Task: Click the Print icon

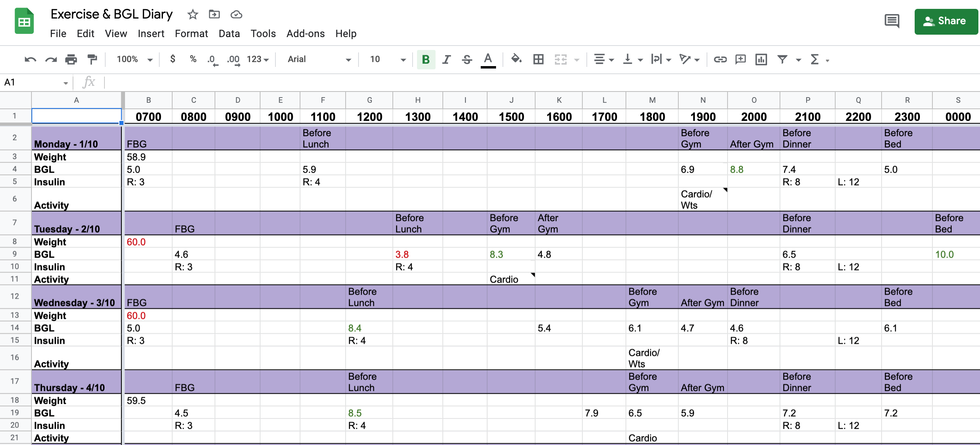Action: click(71, 60)
